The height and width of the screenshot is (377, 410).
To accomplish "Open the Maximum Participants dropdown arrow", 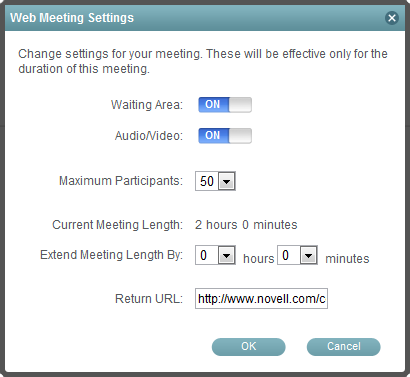I will [x=227, y=181].
